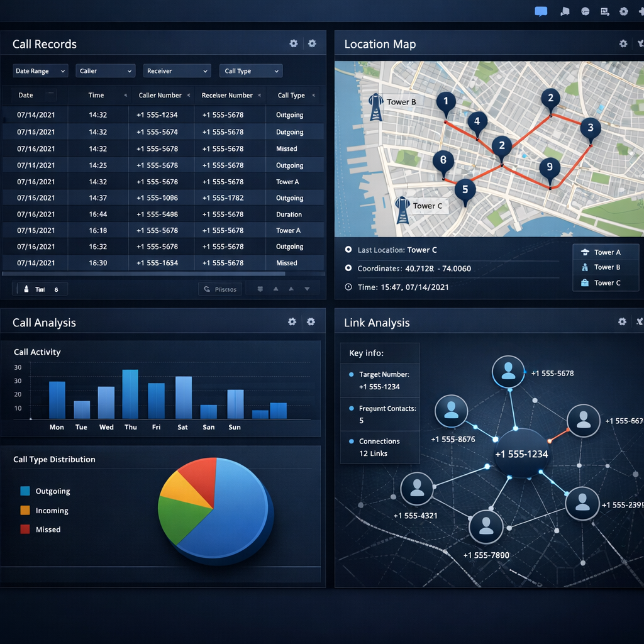Toggle Tower A in the tower list

click(x=606, y=252)
